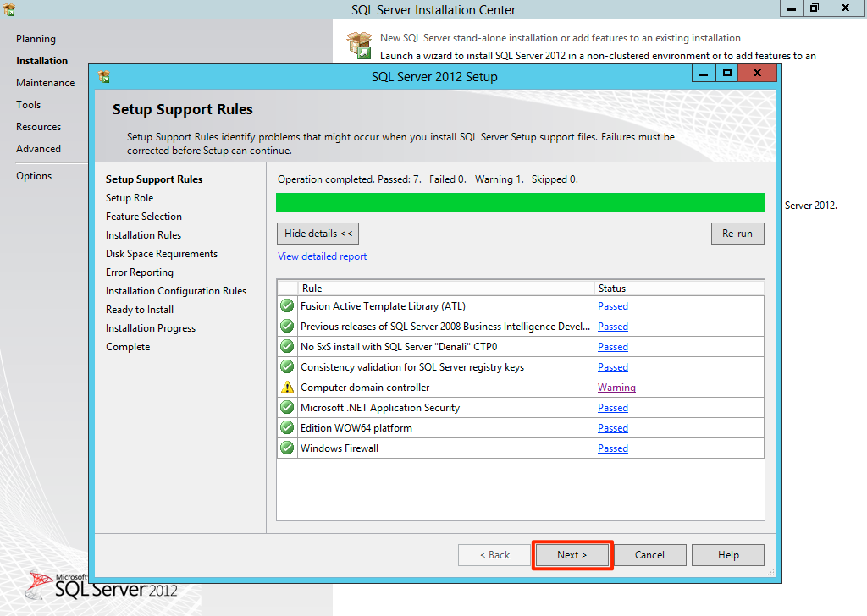Click green check icon for Fusion Active Template Library
The image size is (867, 616).
(x=287, y=305)
